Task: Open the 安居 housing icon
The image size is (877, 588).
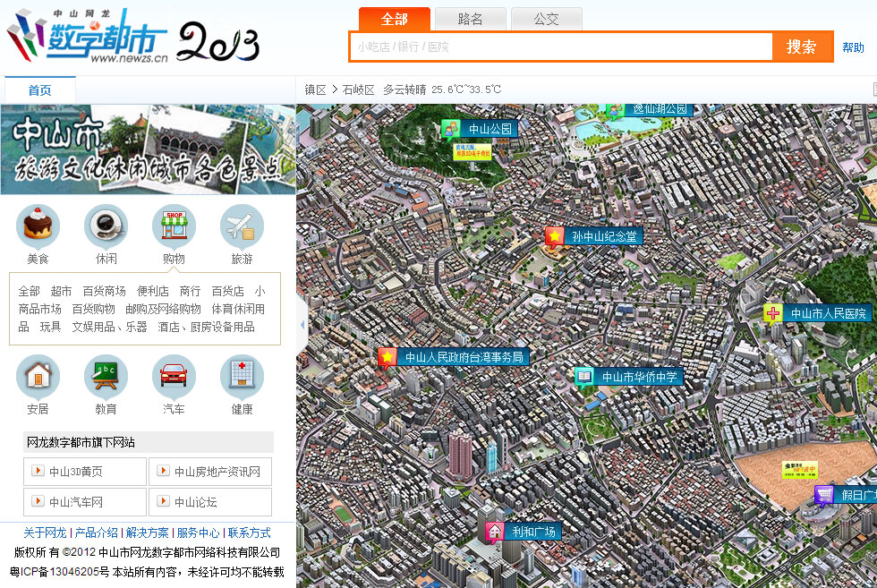Action: [x=38, y=376]
